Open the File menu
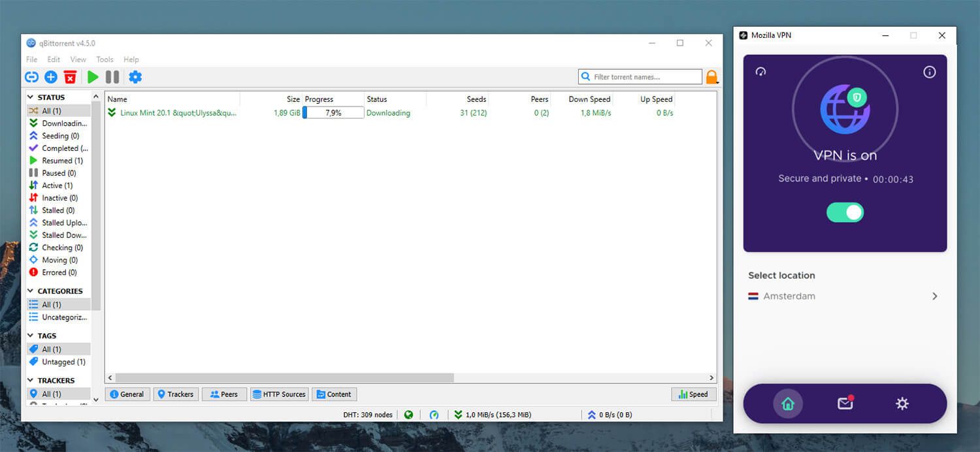The height and width of the screenshot is (452, 980). click(x=31, y=59)
